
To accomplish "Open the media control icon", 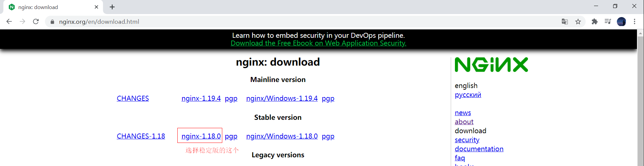I will [x=607, y=21].
